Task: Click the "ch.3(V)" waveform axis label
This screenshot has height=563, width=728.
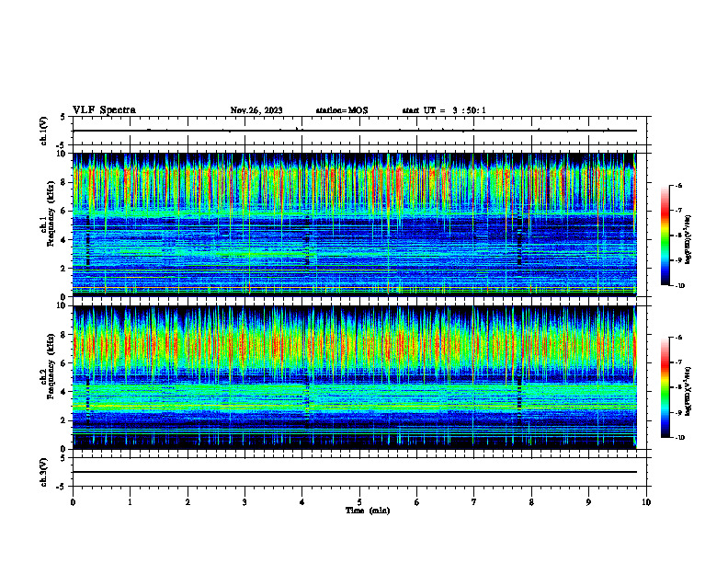Action: coord(43,473)
